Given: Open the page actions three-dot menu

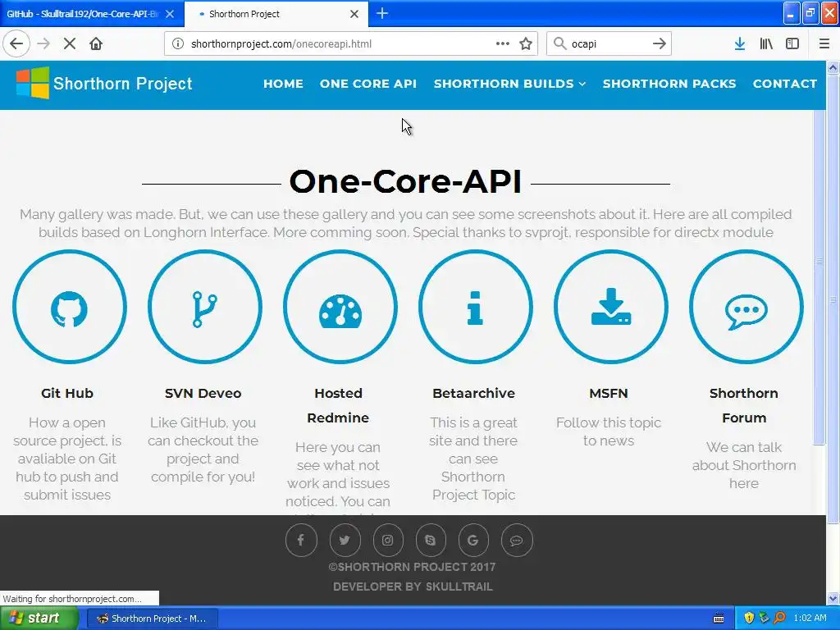Looking at the screenshot, I should coord(503,44).
